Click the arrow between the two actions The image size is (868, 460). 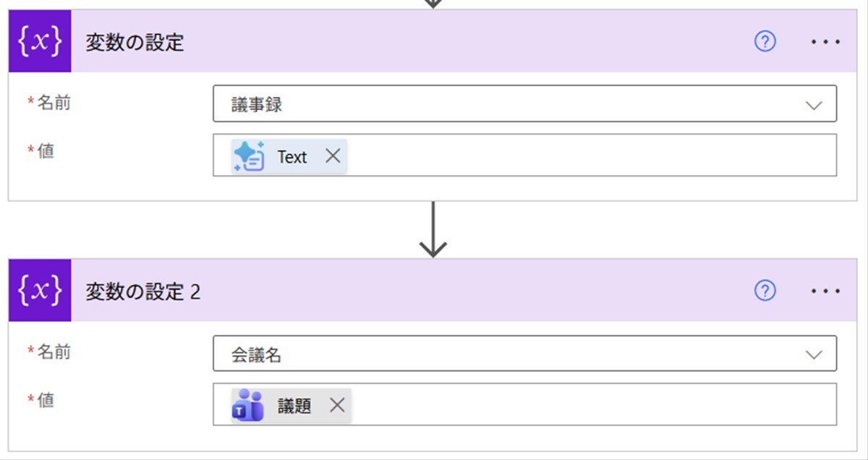(433, 230)
